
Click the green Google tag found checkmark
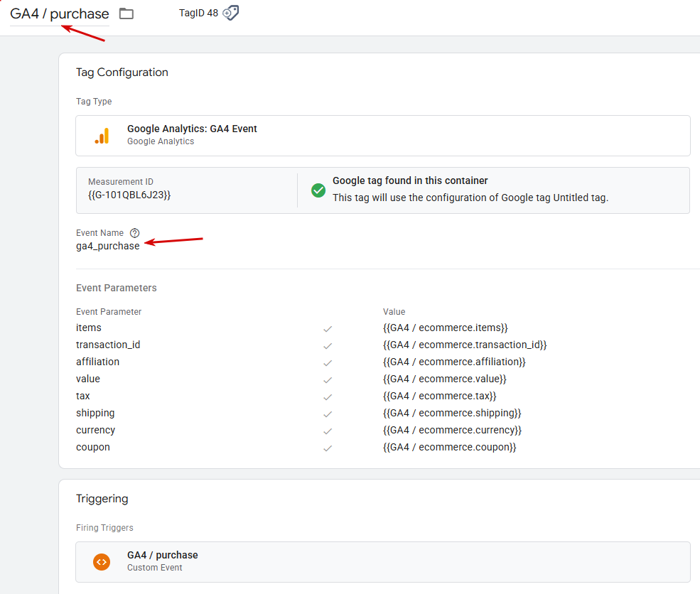318,190
